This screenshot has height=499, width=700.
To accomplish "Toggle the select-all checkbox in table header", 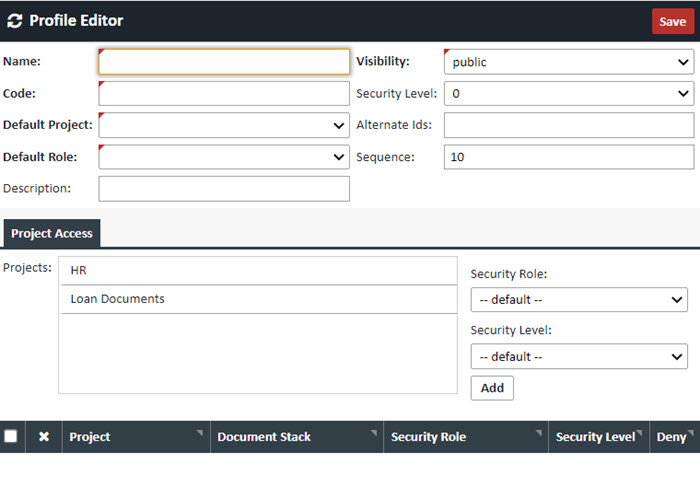I will coord(11,437).
